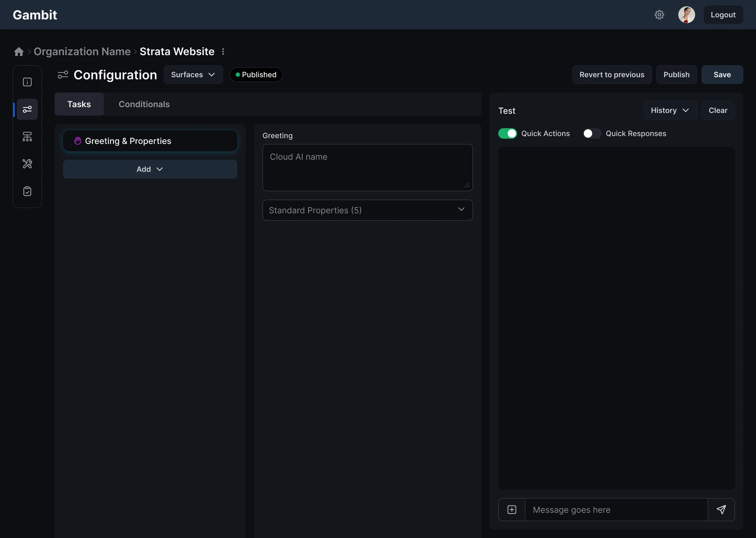Select the configuration sliders sidebar icon
This screenshot has width=756, height=538.
tap(27, 109)
